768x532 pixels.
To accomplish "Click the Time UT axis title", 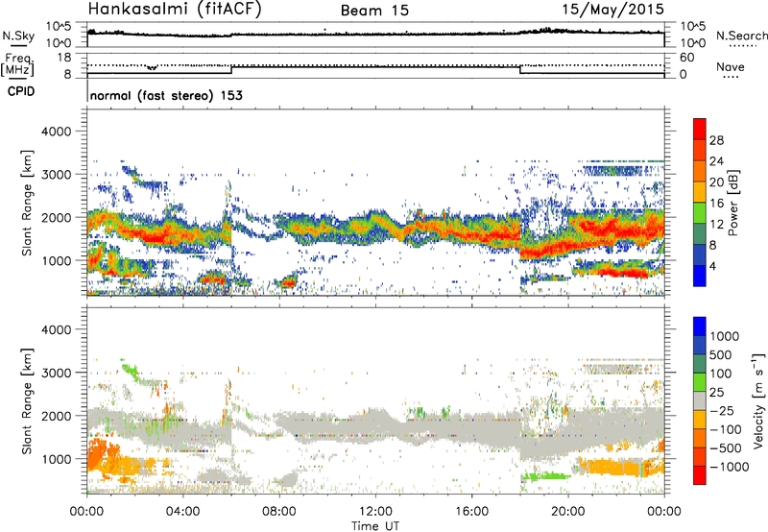I will click(375, 526).
